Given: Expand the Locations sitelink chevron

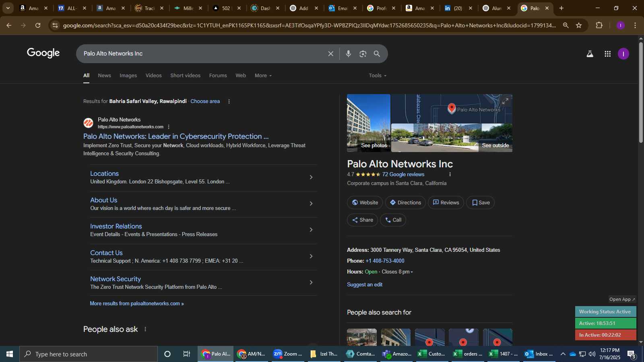Looking at the screenshot, I should 311,177.
